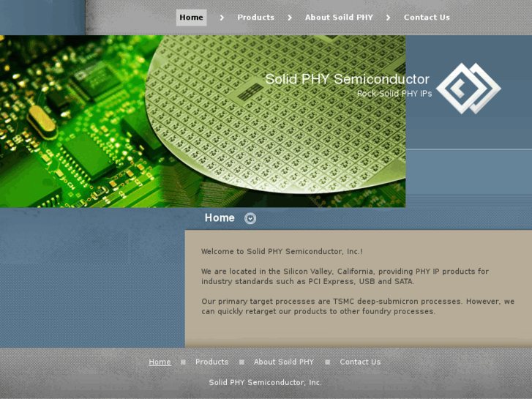
Task: Open Contact Us in the top navigation bar
Action: pyautogui.click(x=427, y=18)
